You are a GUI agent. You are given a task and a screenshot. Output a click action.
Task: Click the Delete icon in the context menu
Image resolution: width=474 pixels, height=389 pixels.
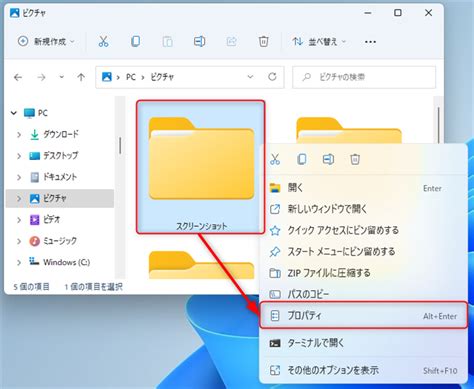point(355,159)
